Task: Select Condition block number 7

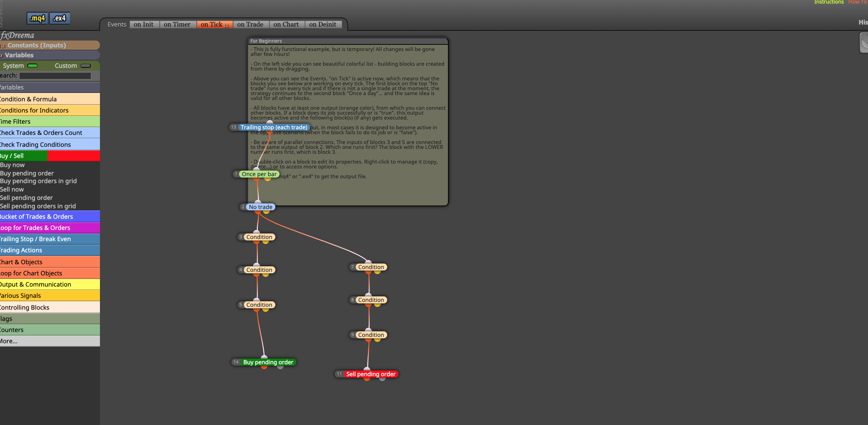Action: [371, 267]
